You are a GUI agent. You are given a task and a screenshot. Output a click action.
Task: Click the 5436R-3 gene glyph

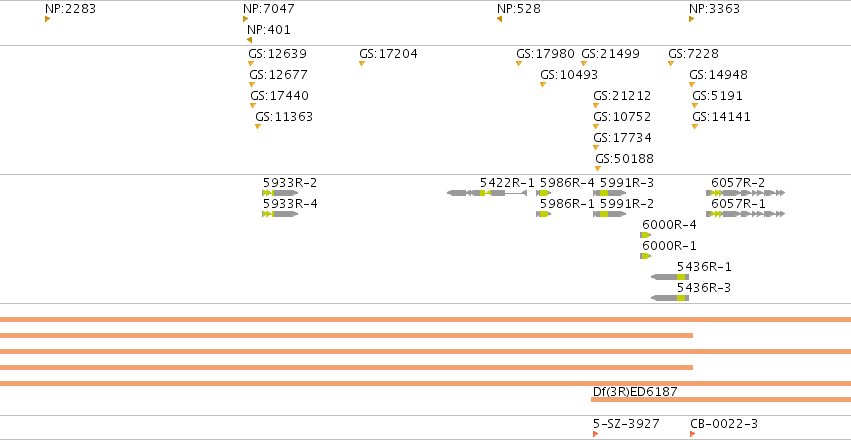(670, 298)
